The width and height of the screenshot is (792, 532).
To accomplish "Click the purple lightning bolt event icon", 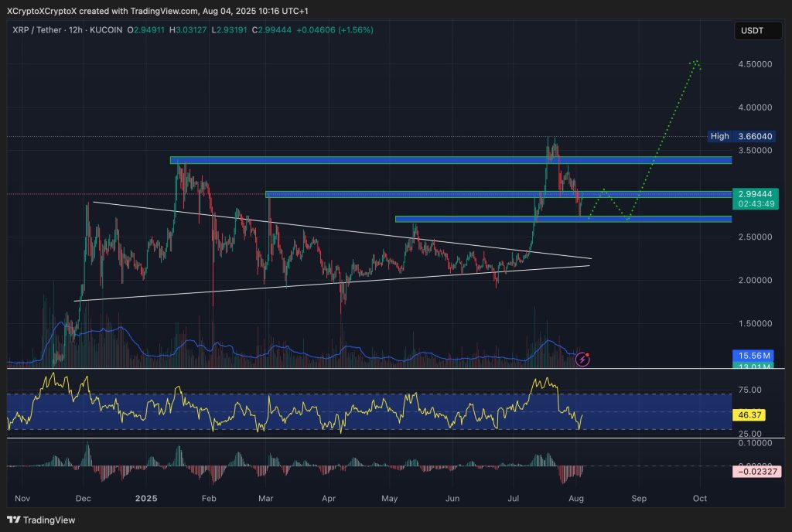I will coord(582,360).
